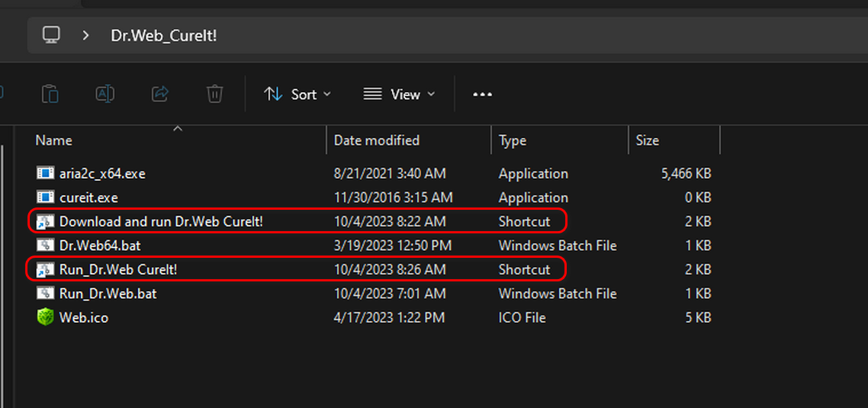Click the delete trash can icon

(x=214, y=94)
